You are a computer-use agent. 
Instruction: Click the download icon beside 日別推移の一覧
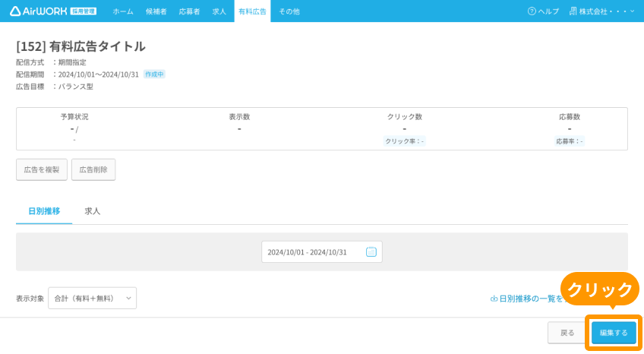pos(494,299)
